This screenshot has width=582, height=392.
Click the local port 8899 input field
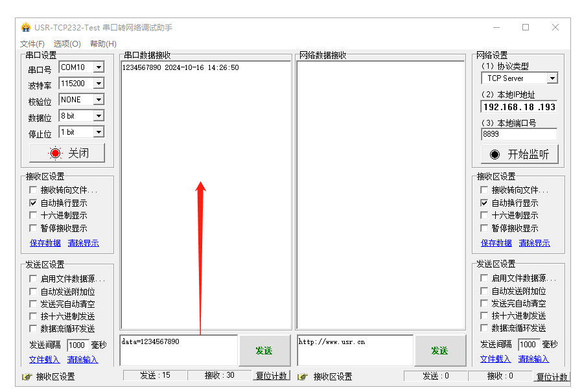click(518, 134)
